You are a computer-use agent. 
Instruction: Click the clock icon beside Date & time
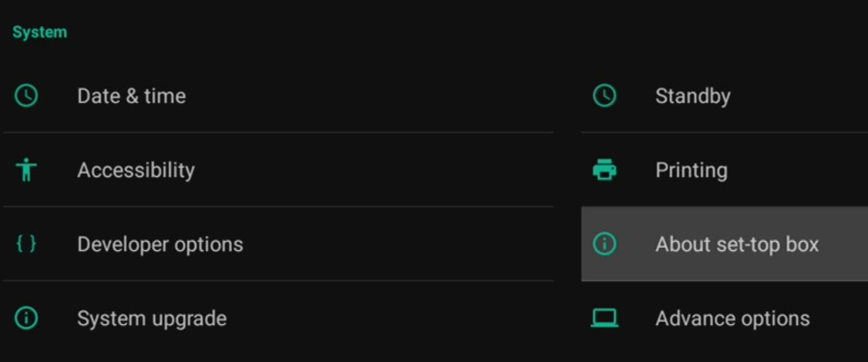pos(26,96)
